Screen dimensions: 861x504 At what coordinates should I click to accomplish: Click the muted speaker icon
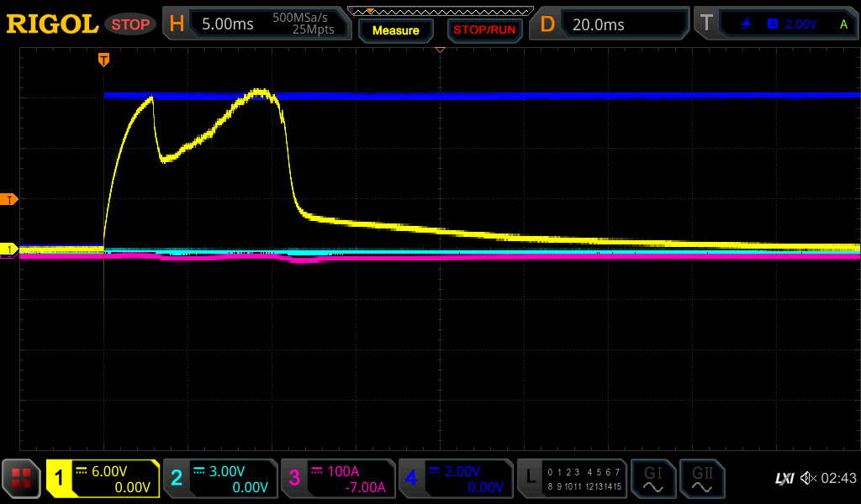(808, 478)
